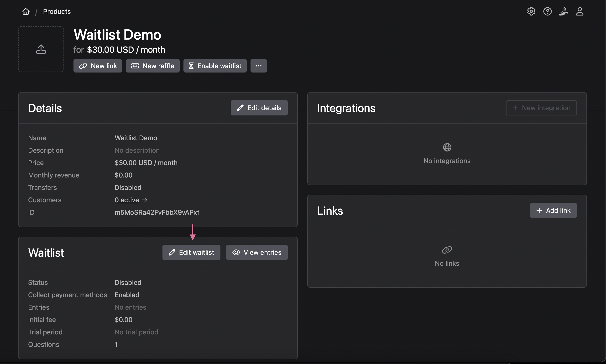
Task: Follow the 0 active customers link
Action: coord(127,200)
